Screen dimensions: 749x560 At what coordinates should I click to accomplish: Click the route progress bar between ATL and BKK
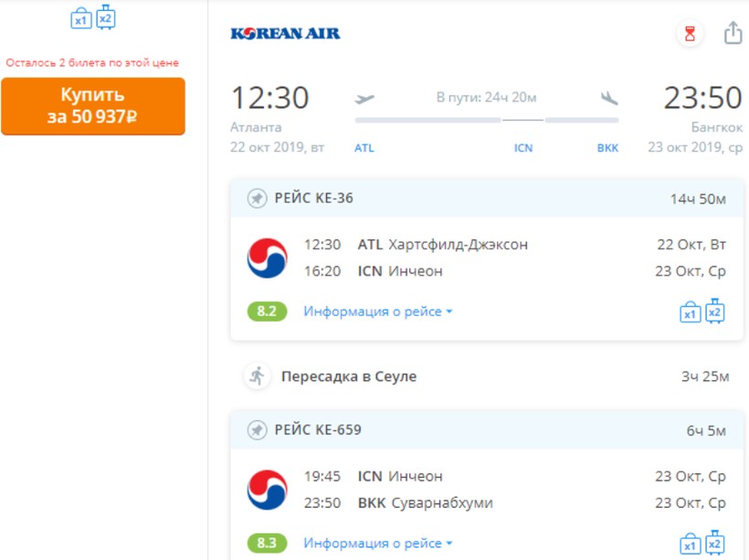486,121
